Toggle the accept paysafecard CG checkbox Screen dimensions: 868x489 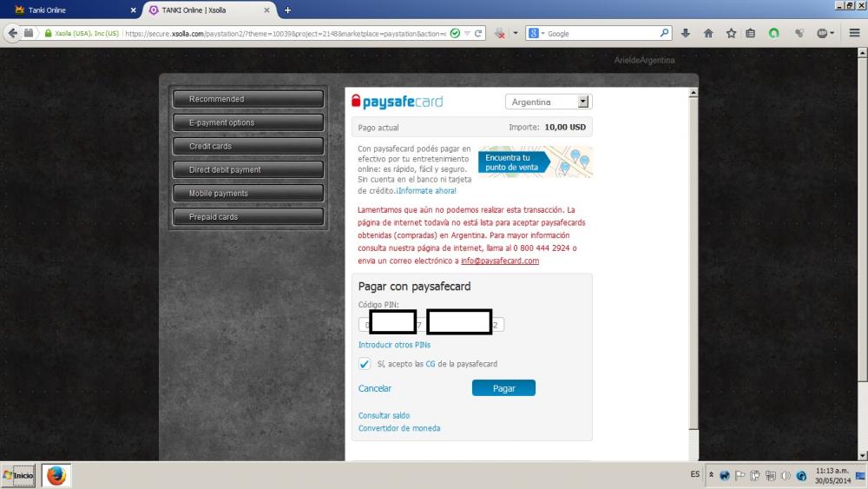click(365, 364)
